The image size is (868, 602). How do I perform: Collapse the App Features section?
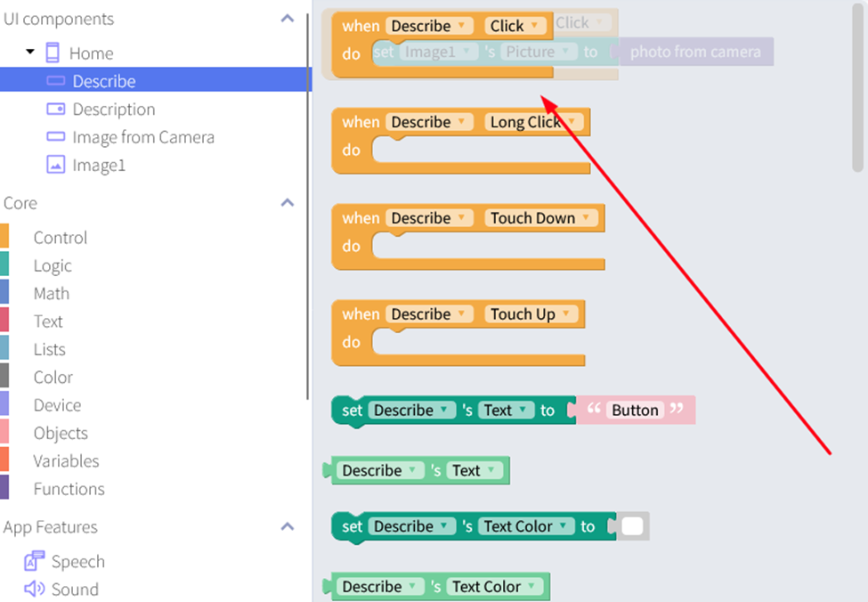[288, 526]
